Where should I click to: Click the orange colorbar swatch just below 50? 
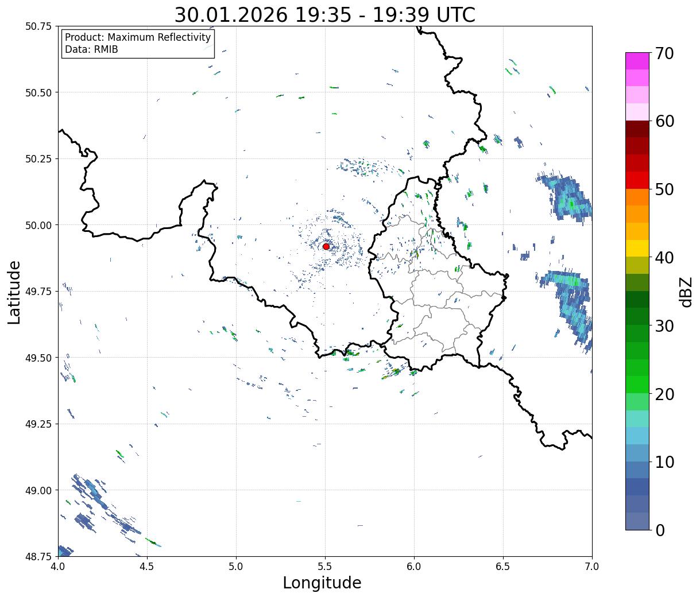tap(637, 197)
